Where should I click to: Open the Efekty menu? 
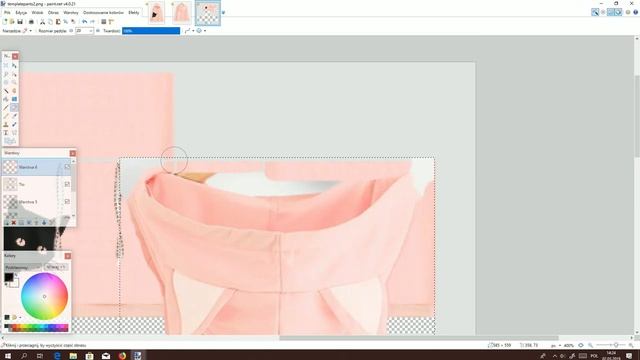pos(133,13)
